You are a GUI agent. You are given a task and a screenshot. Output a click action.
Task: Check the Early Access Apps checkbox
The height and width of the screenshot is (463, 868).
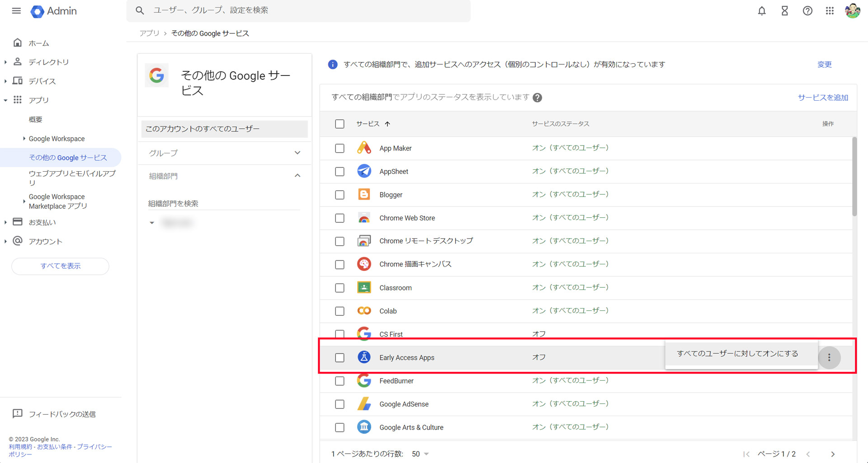coord(340,358)
